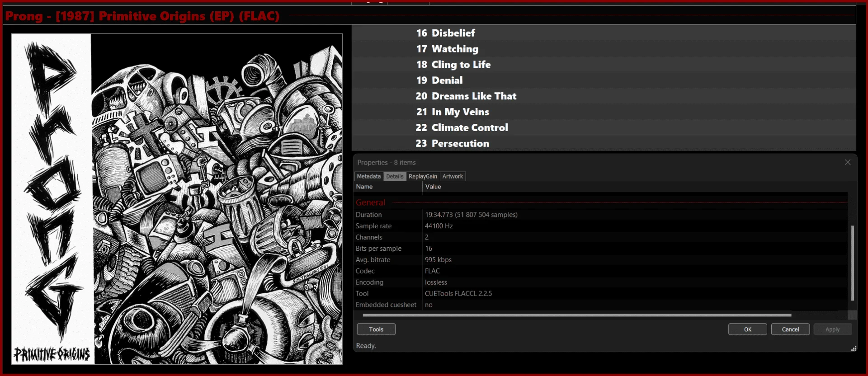Screen dimensions: 868x376
Task: Click the Name column header
Action: [388, 187]
